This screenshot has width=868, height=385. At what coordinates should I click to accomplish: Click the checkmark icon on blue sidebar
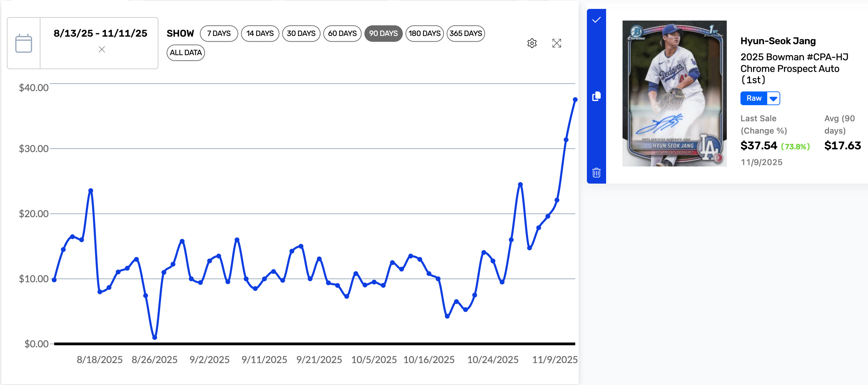click(596, 20)
